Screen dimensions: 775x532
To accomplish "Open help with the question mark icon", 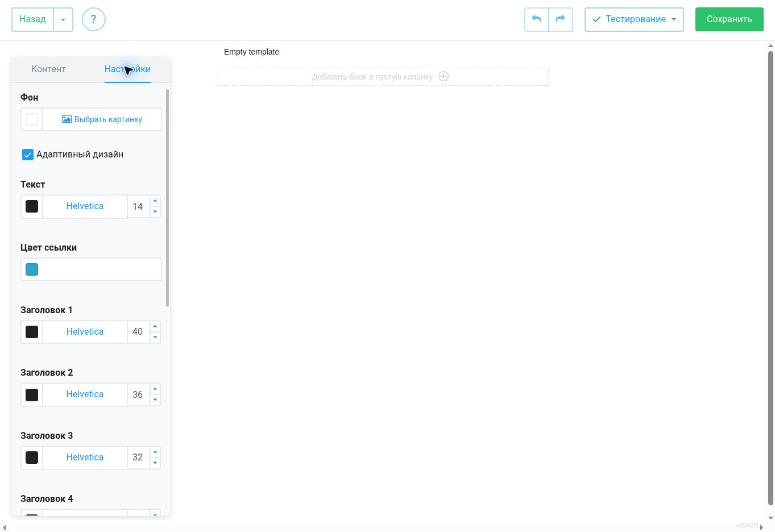I will point(94,19).
